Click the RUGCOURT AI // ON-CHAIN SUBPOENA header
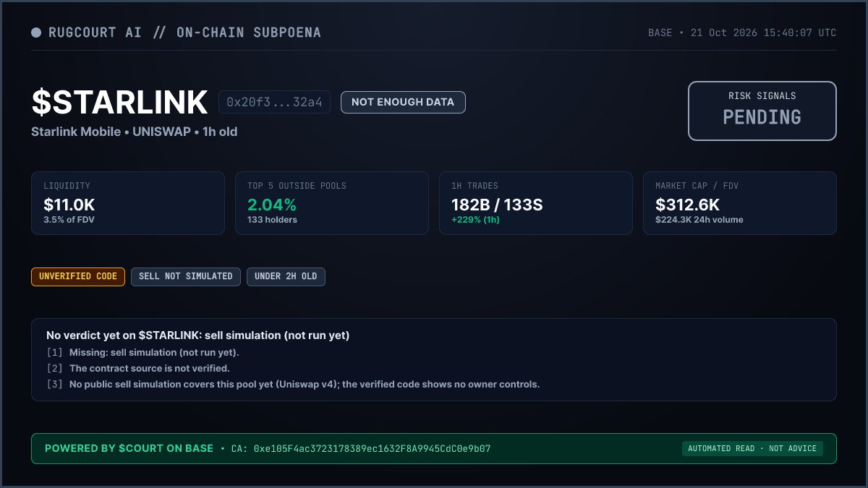 [184, 33]
